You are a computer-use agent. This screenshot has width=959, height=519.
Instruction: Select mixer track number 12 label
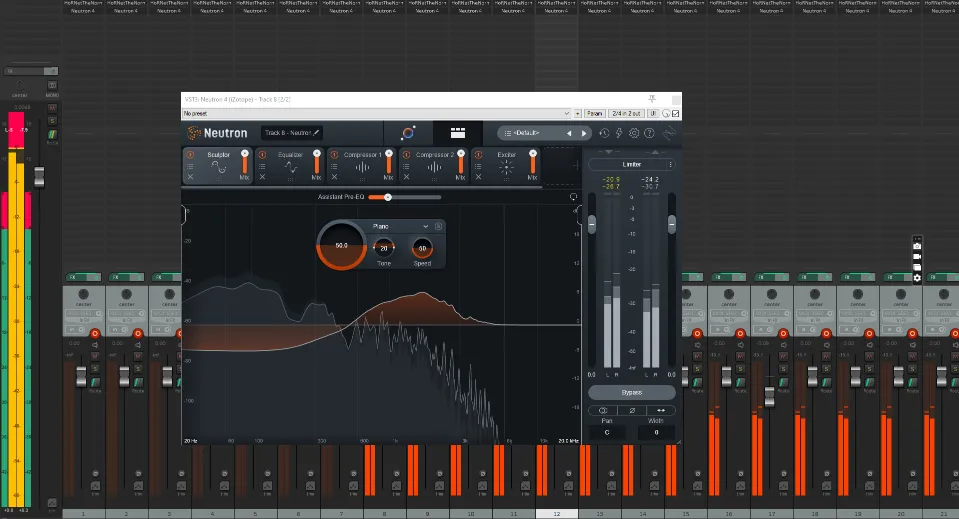tap(557, 514)
